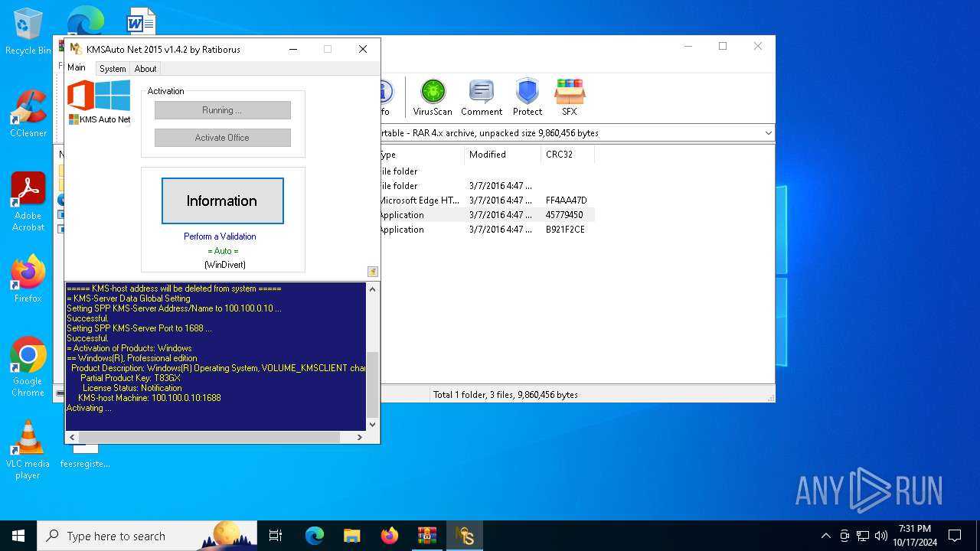Click the Activate Office button
The height and width of the screenshot is (551, 980).
[223, 138]
